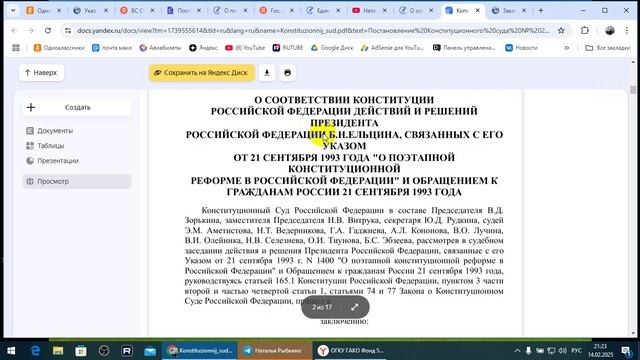The width and height of the screenshot is (640, 360).
Task: Open Презентации in the sidebar
Action: click(77, 161)
